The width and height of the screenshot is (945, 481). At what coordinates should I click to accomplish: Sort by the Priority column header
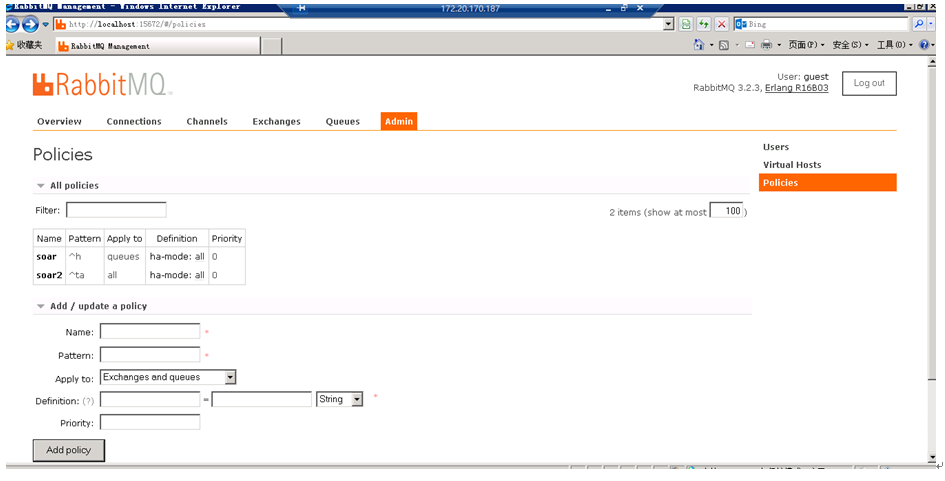pyautogui.click(x=227, y=238)
